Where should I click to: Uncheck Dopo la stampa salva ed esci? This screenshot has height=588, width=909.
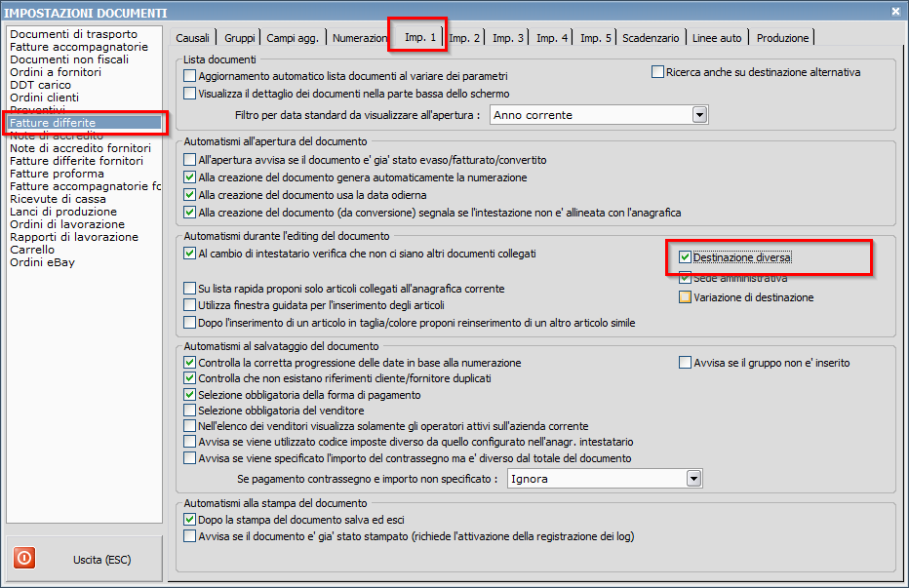[x=189, y=519]
